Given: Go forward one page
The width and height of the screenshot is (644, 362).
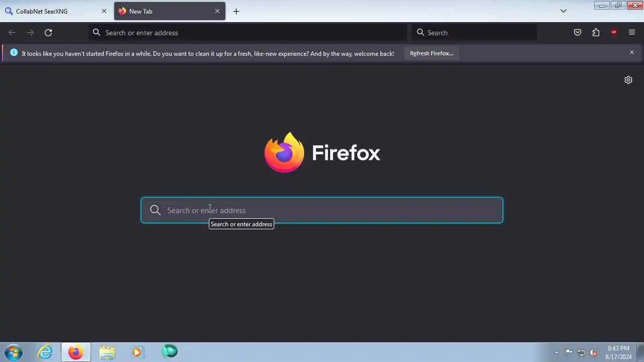Looking at the screenshot, I should tap(30, 33).
